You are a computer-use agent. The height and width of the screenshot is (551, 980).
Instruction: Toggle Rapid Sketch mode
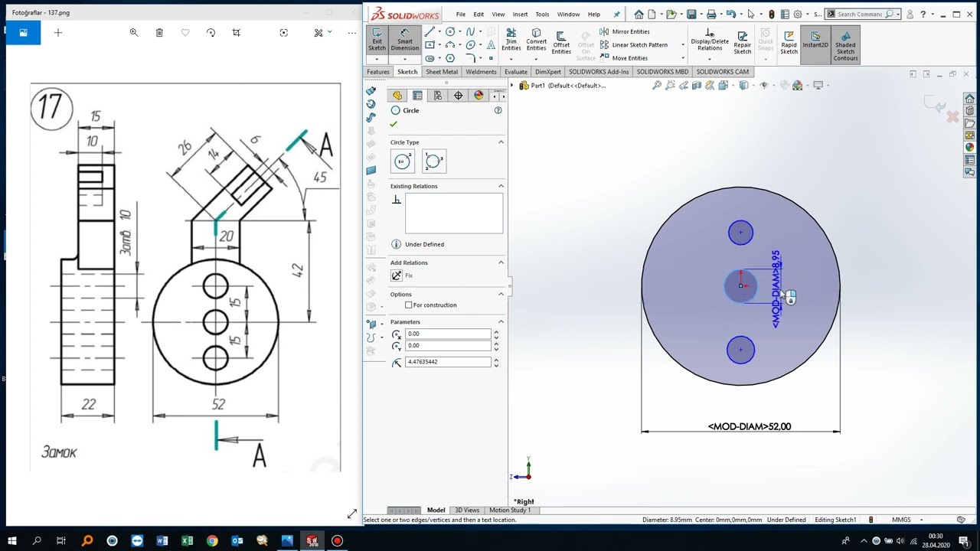click(789, 42)
